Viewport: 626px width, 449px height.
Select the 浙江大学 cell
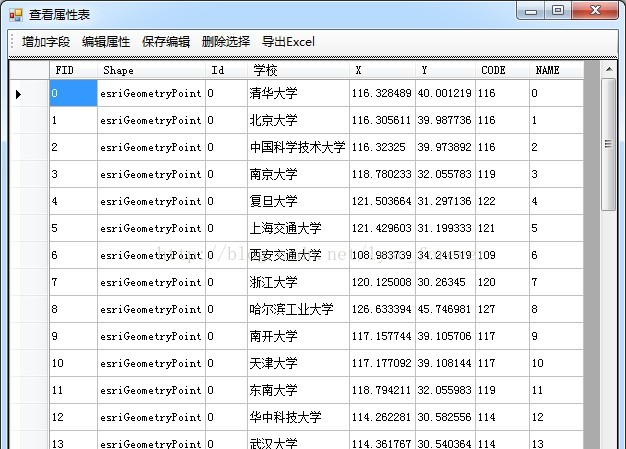point(298,282)
